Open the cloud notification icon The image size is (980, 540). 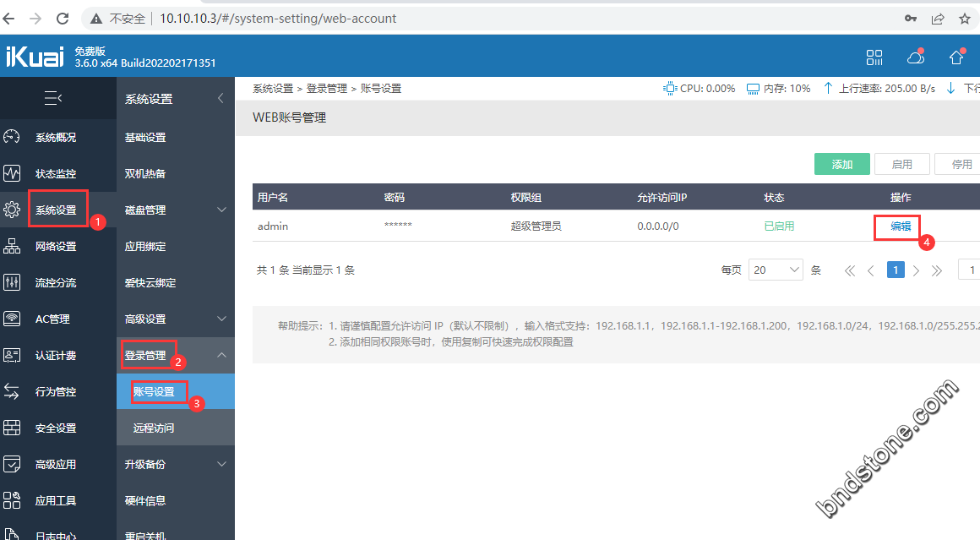coord(916,57)
